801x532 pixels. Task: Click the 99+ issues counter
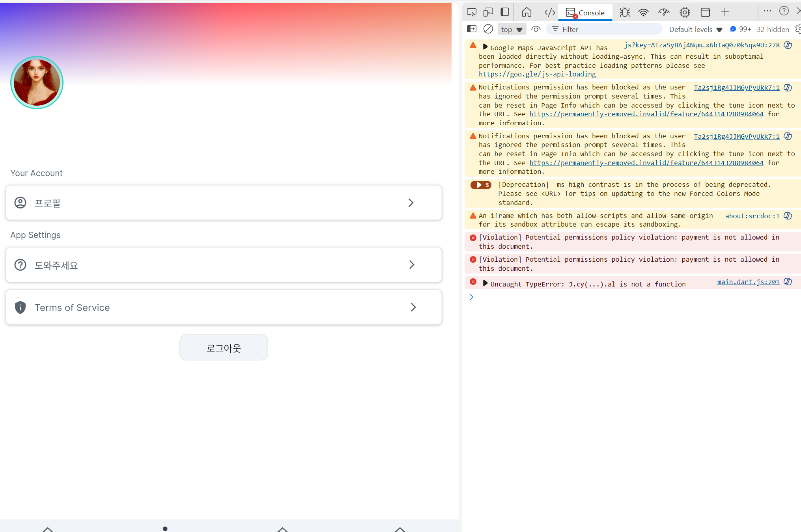coord(741,29)
